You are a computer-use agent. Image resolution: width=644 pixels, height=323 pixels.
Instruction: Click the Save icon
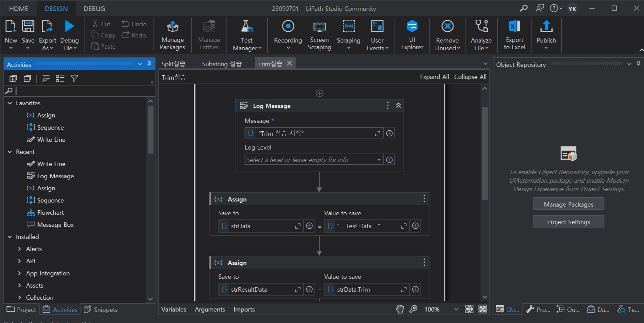28,26
